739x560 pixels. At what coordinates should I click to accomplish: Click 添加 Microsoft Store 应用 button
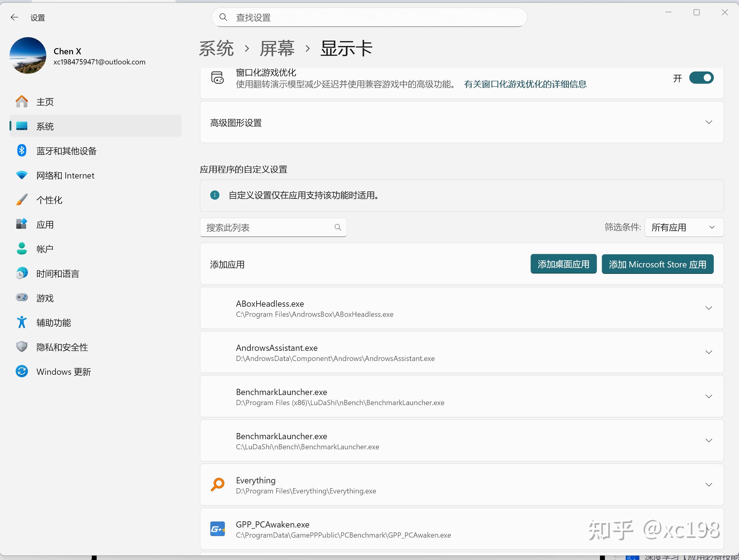(657, 264)
